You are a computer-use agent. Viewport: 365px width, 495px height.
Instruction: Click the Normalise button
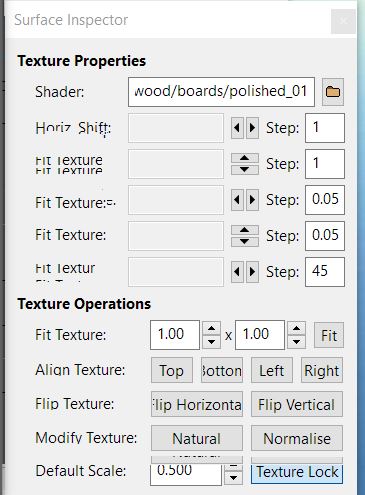click(x=297, y=438)
